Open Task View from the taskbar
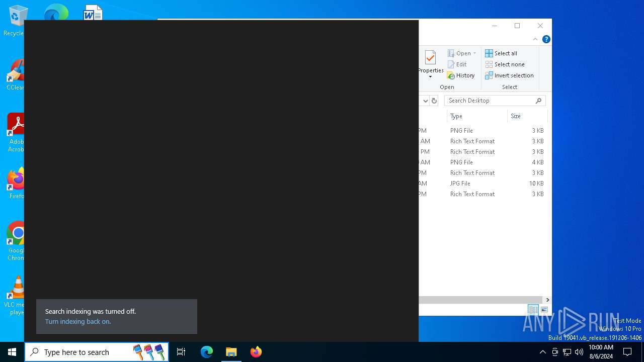The image size is (644, 362). (181, 352)
